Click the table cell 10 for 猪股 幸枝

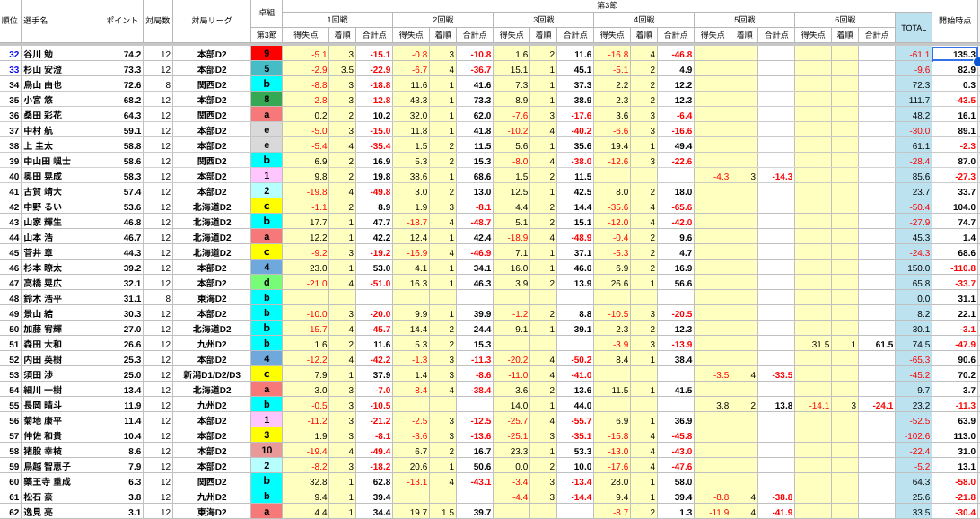coord(267,451)
